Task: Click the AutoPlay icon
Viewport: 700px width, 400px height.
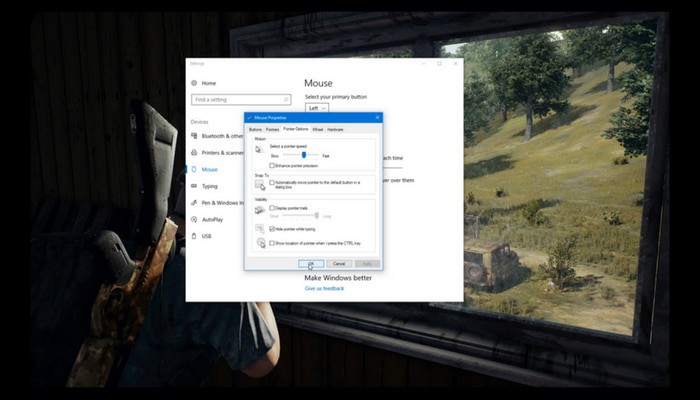Action: coord(194,219)
